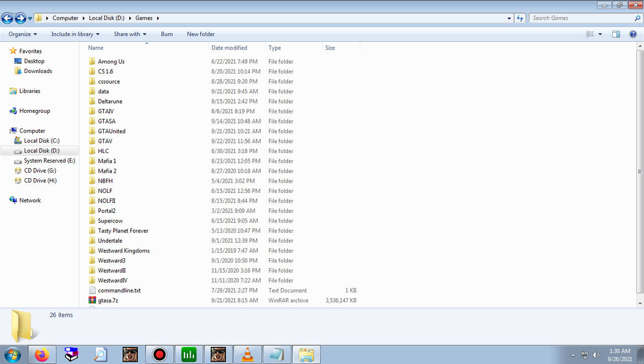
Task: Select the HLC folder name
Action: coord(103,151)
